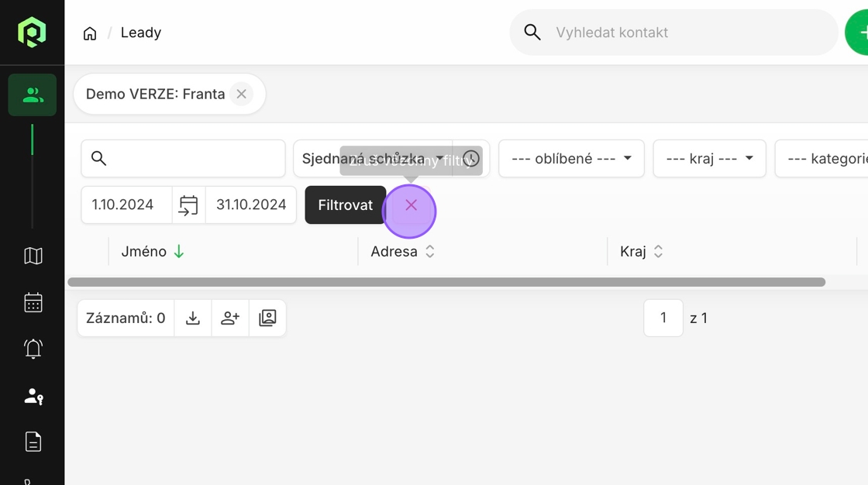Open the map view in sidebar
This screenshot has height=485, width=868.
coord(33,256)
